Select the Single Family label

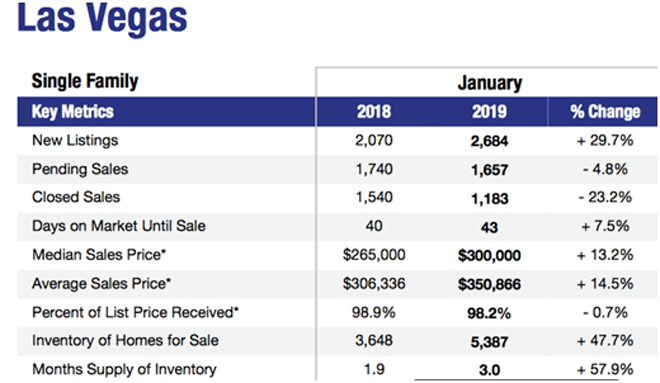click(85, 81)
